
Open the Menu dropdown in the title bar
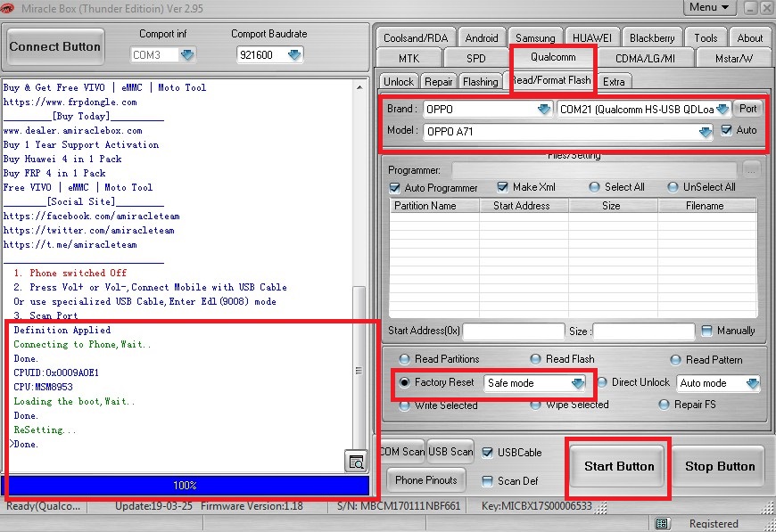click(709, 7)
